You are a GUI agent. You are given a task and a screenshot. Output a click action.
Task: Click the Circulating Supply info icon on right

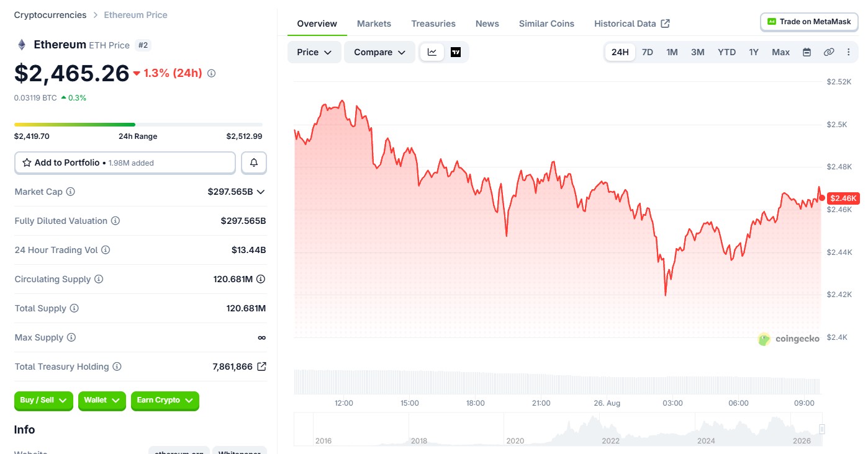[261, 279]
